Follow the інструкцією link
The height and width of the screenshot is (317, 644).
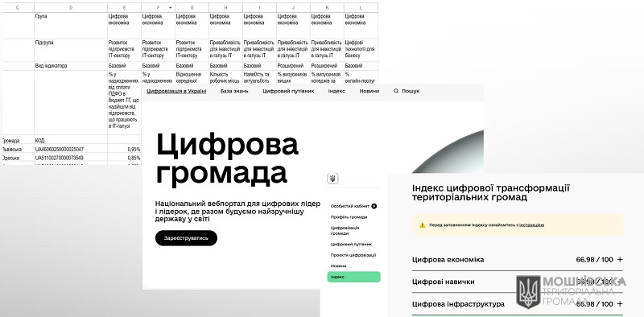click(x=531, y=225)
